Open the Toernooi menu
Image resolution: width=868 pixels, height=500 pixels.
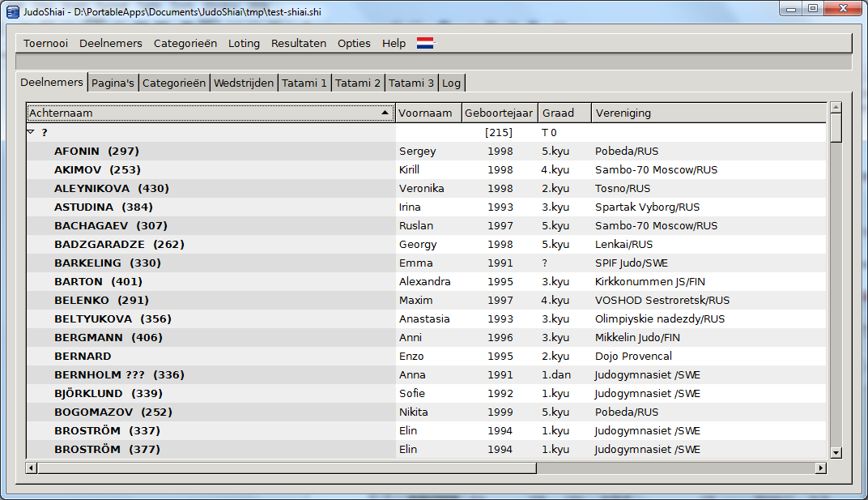tap(45, 44)
